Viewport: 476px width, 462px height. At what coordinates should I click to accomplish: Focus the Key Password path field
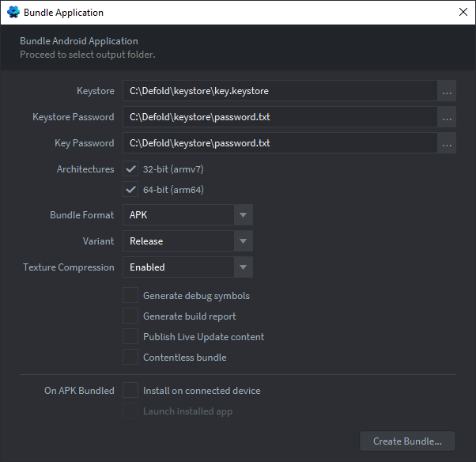click(x=280, y=143)
